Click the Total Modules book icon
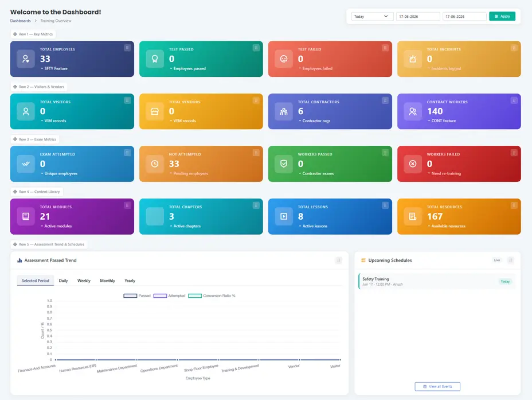This screenshot has width=532, height=400. coord(26,216)
